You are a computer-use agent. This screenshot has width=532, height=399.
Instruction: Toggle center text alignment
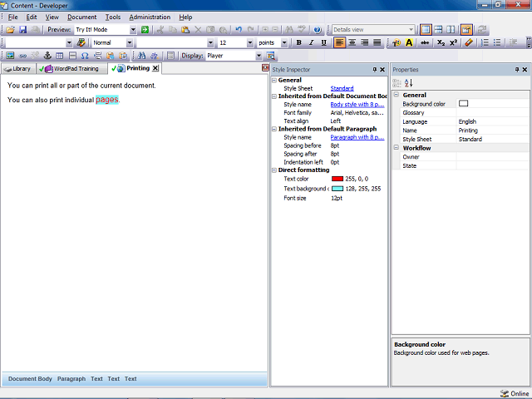click(352, 42)
